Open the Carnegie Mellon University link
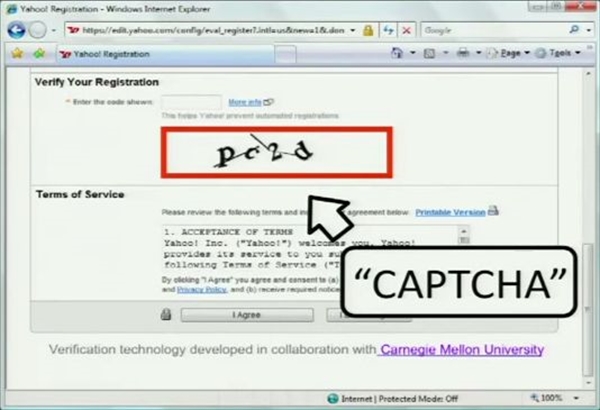This screenshot has width=600, height=410. pos(462,350)
